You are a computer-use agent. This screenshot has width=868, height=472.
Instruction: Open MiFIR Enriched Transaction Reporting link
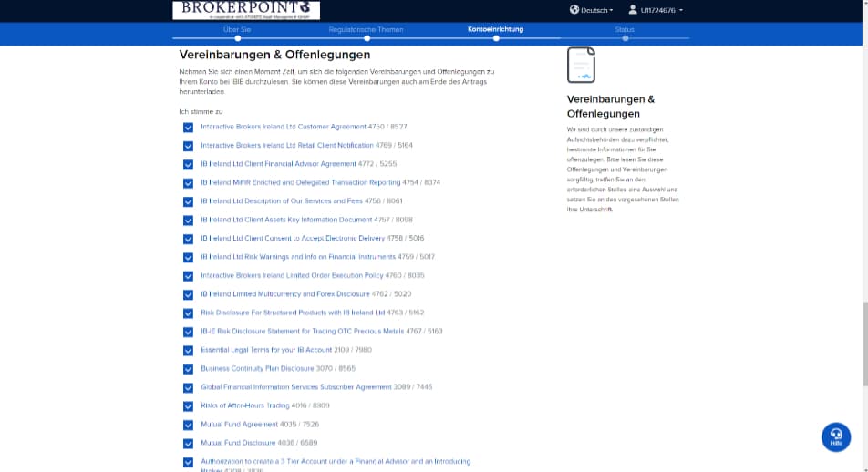point(301,182)
